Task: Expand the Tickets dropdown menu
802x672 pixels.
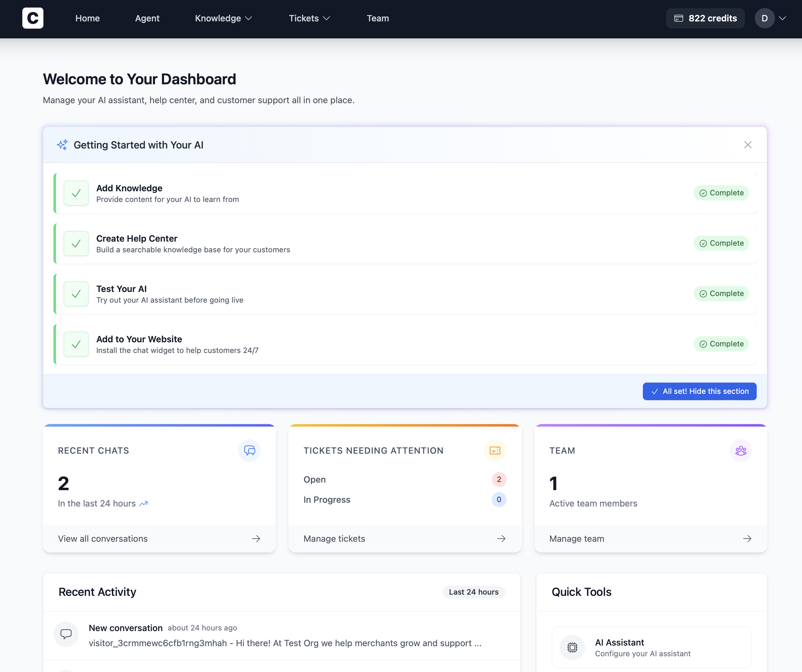Action: pyautogui.click(x=309, y=18)
